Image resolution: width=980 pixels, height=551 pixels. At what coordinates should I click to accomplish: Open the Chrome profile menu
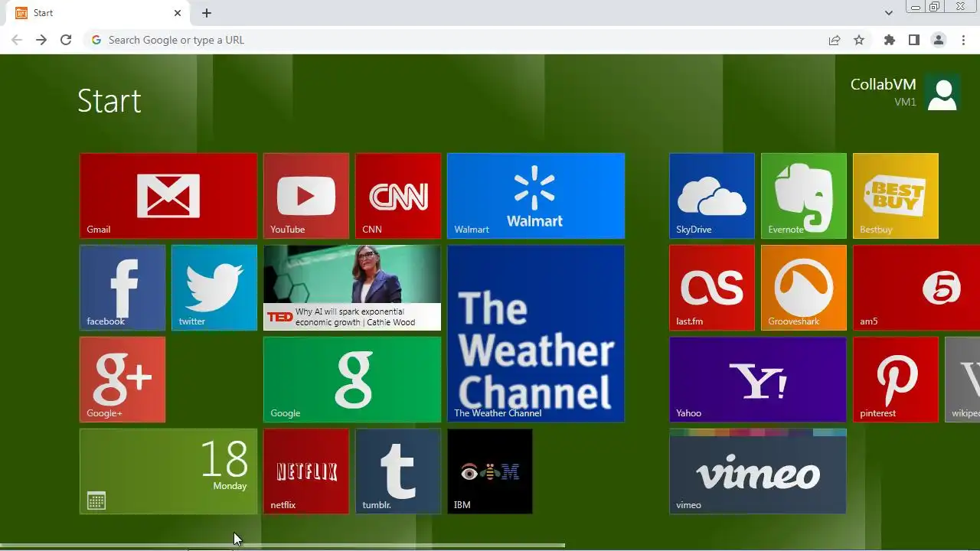pyautogui.click(x=939, y=40)
